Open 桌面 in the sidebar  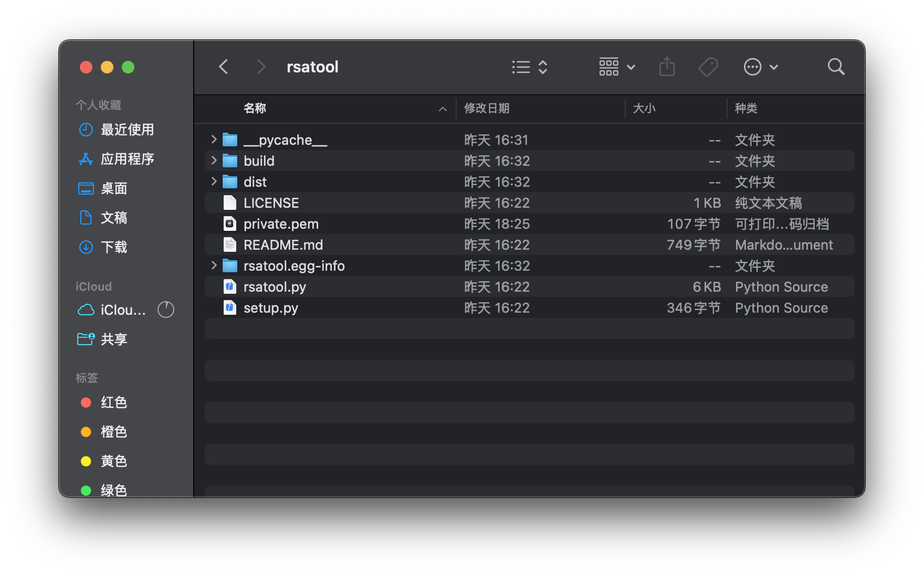[x=103, y=188]
